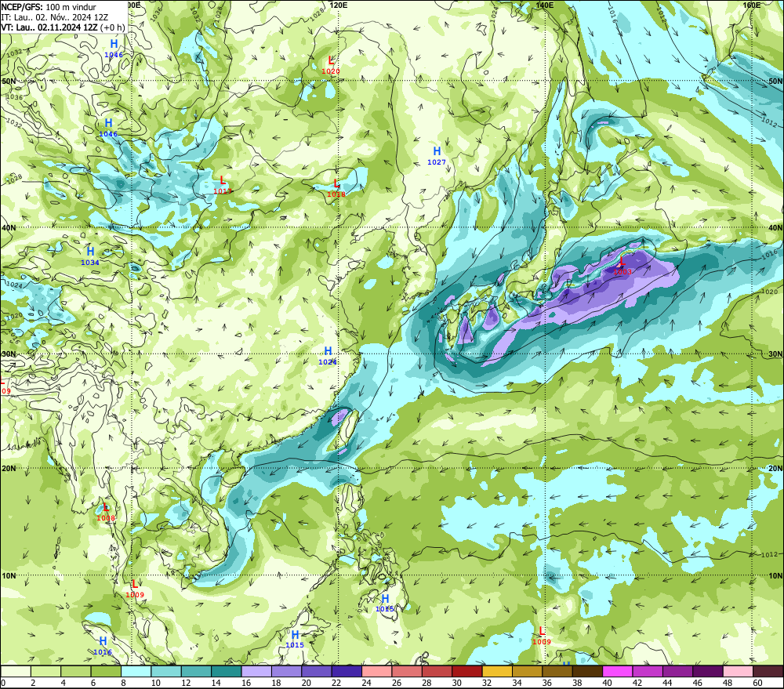Click the light salmon 24–26 legend swatch
This screenshot has height=689, width=784.
(376, 671)
